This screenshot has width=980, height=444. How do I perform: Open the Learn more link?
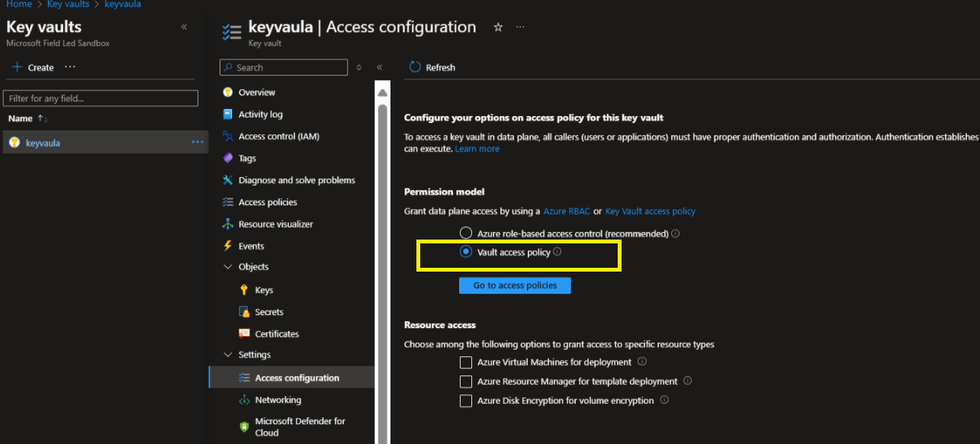point(477,149)
